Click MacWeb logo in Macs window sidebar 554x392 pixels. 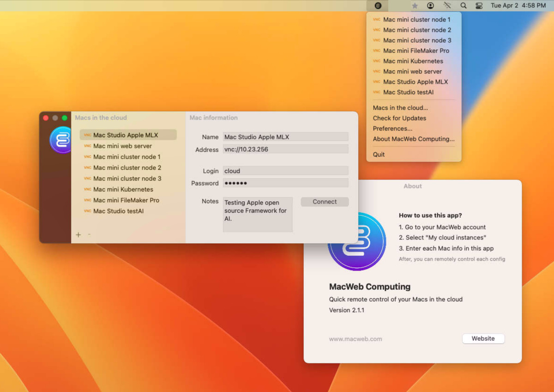(60, 139)
